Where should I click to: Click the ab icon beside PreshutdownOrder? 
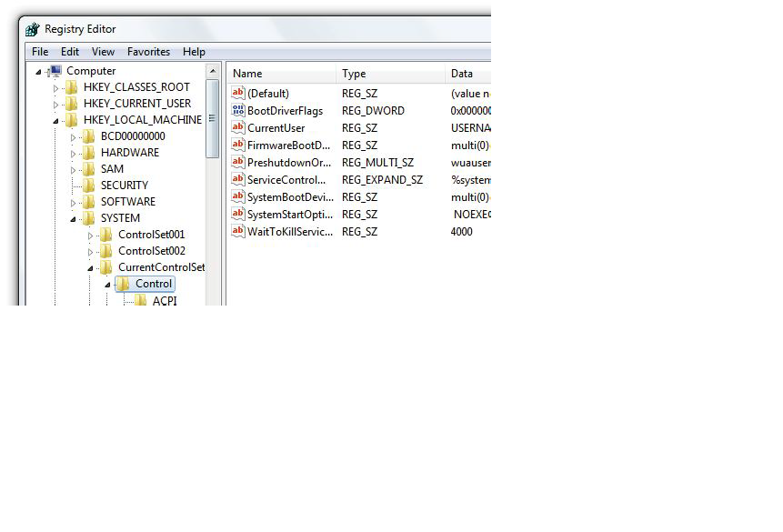coord(237,162)
